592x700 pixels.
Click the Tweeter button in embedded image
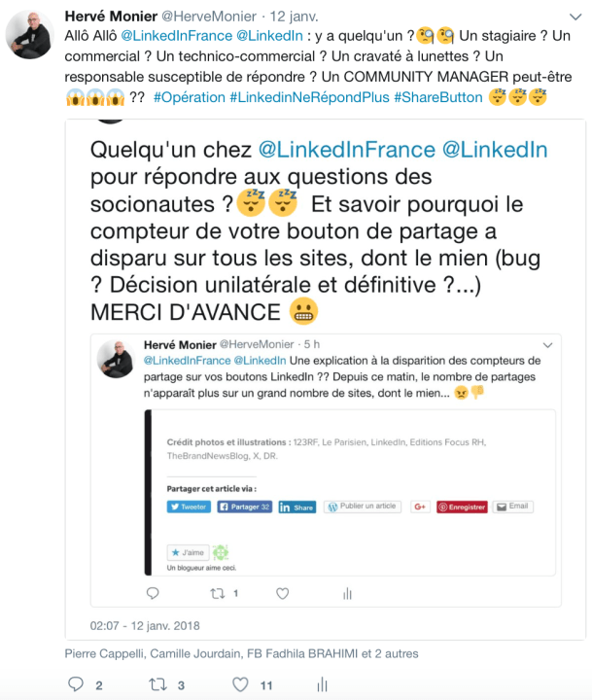pos(189,507)
